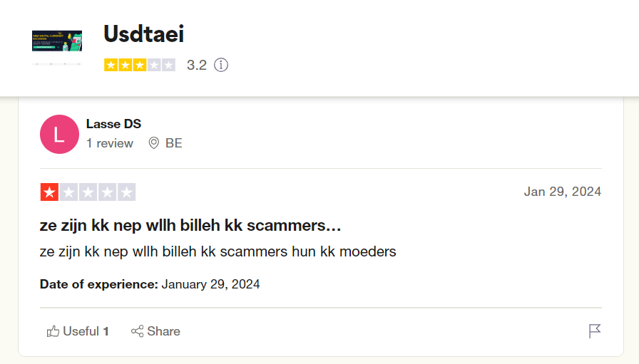The width and height of the screenshot is (639, 364).
Task: Click the Date of experience line
Action: pos(150,284)
